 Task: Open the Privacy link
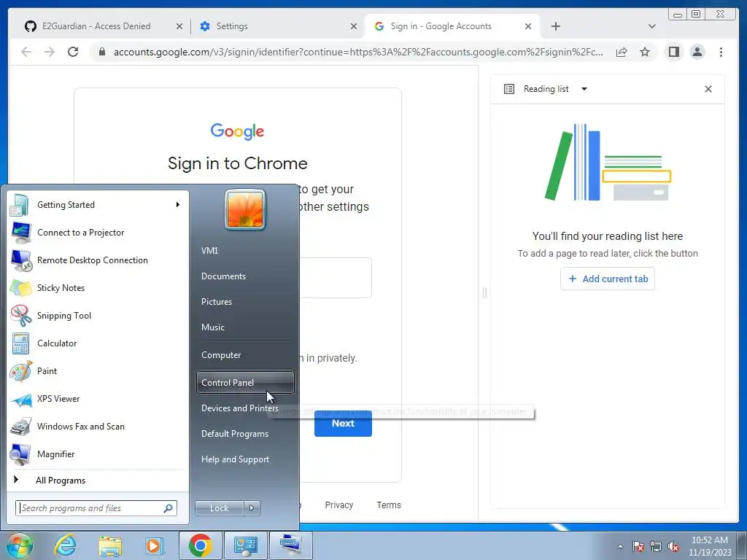(338, 505)
